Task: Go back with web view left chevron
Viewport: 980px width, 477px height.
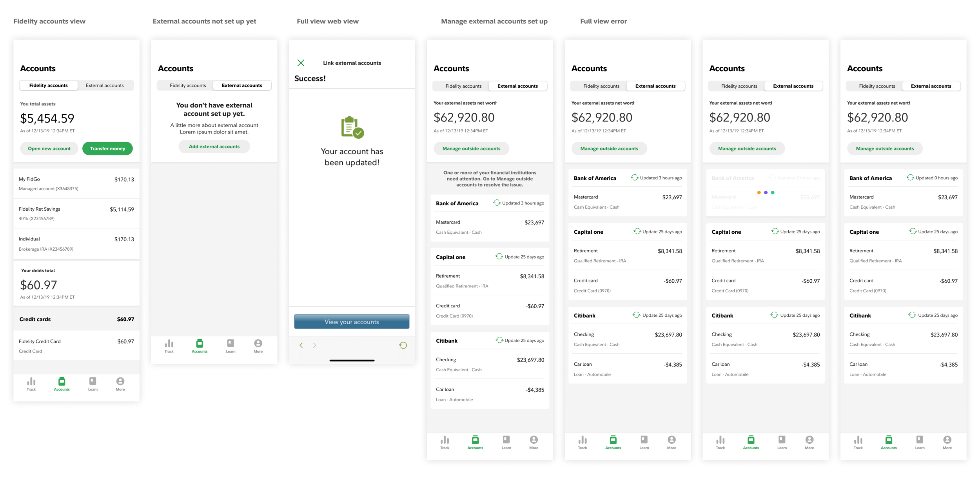Action: (301, 345)
